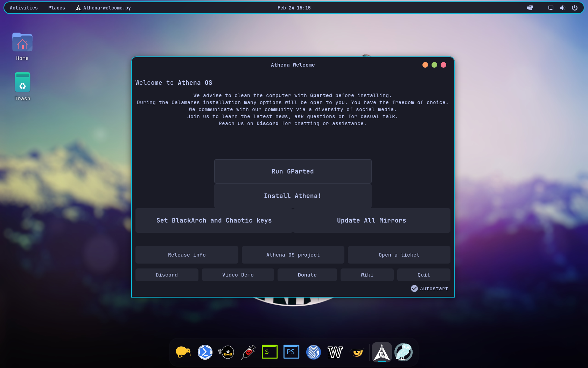Click the orange window control dot

pos(425,65)
